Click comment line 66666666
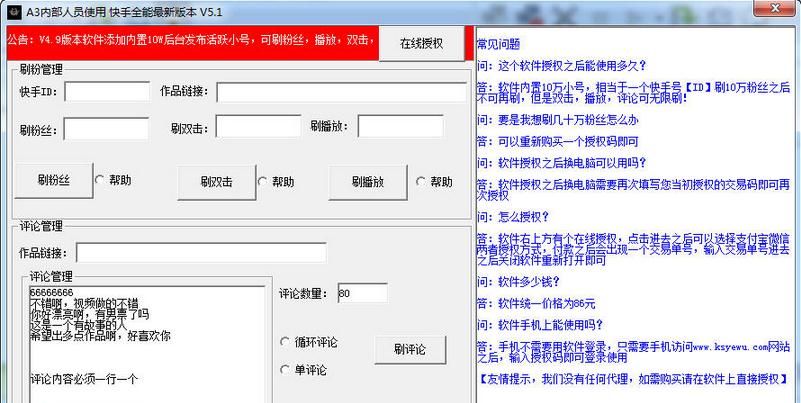The width and height of the screenshot is (801, 403). [x=51, y=292]
